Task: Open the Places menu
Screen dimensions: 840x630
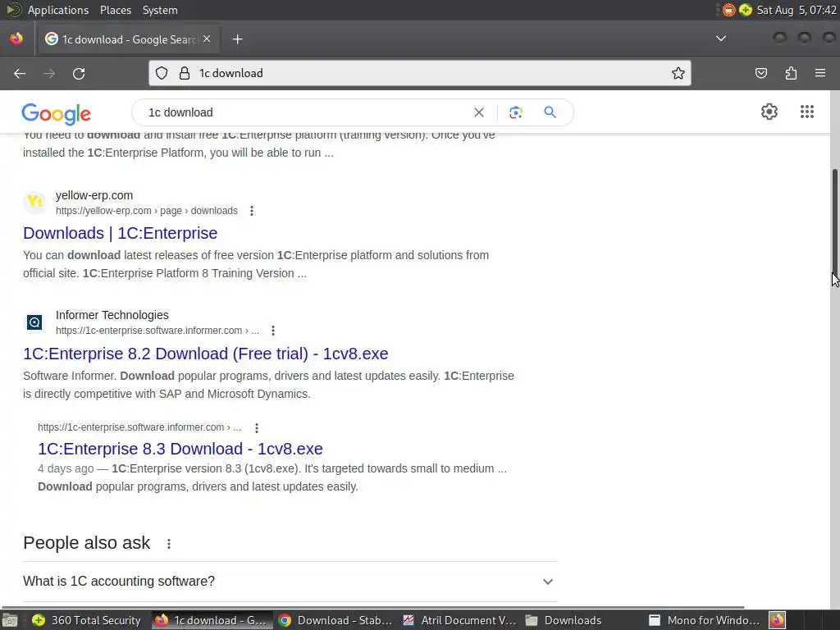Action: pyautogui.click(x=116, y=10)
